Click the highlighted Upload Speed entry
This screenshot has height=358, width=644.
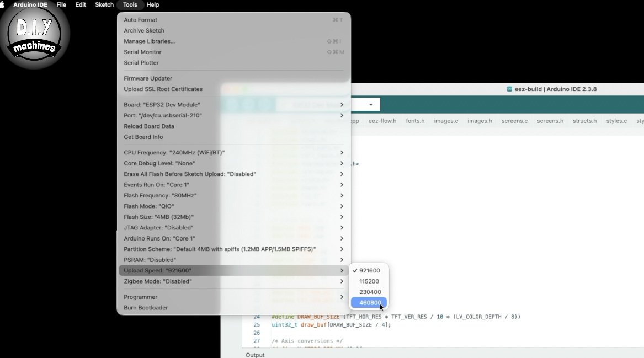point(233,270)
